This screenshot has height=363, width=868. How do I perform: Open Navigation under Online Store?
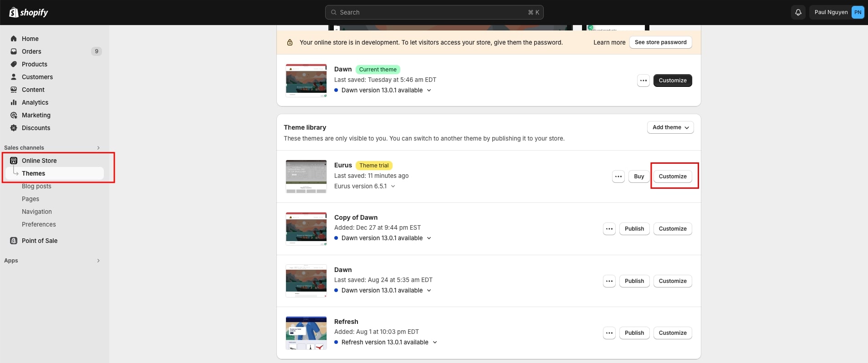tap(37, 212)
